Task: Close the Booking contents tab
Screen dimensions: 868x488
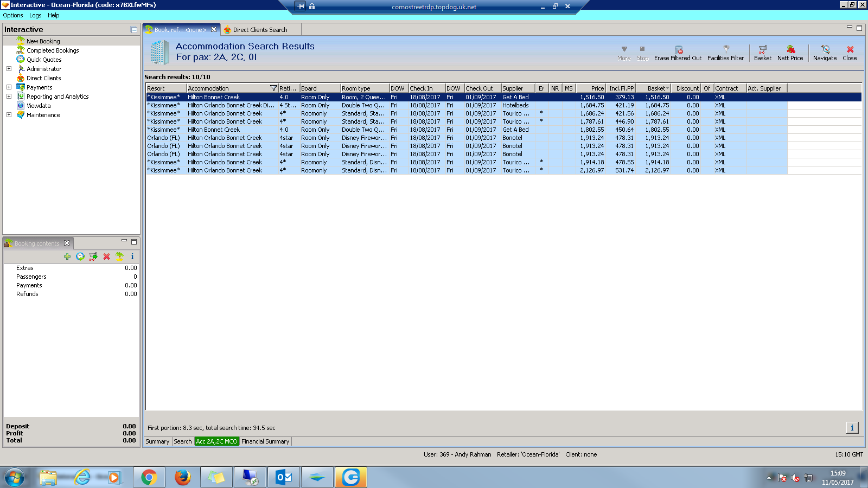Action: (x=67, y=243)
